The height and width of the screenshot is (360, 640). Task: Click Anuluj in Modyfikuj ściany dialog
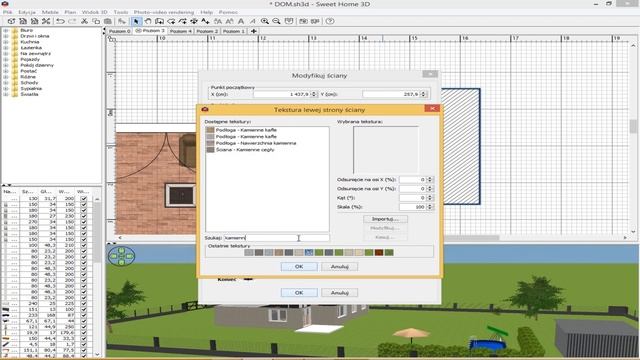340,293
